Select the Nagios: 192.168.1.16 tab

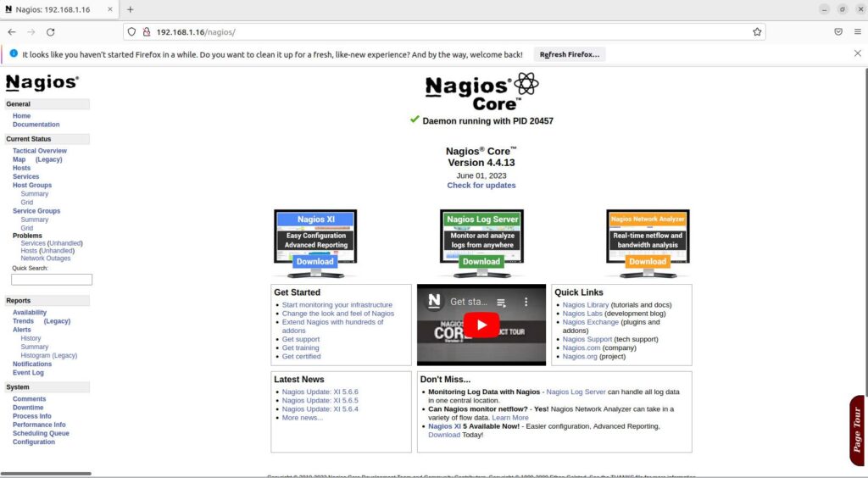pos(58,9)
